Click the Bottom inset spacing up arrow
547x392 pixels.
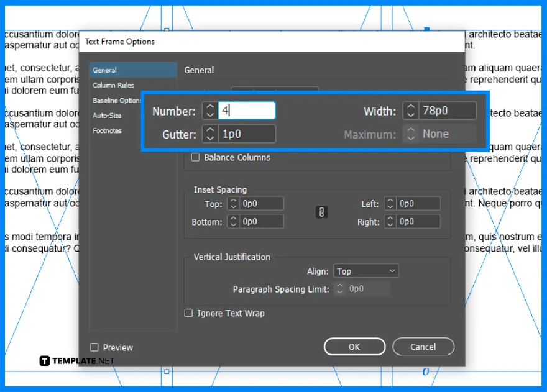pos(232,218)
